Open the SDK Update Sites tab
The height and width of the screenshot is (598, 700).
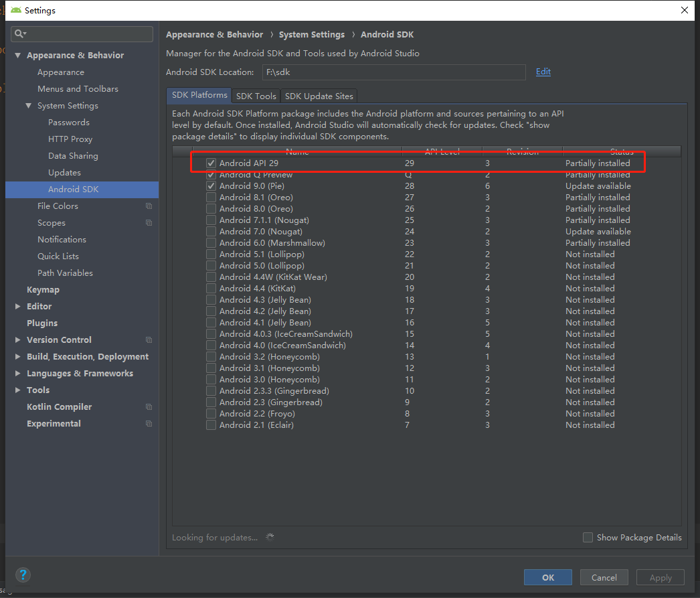[319, 96]
